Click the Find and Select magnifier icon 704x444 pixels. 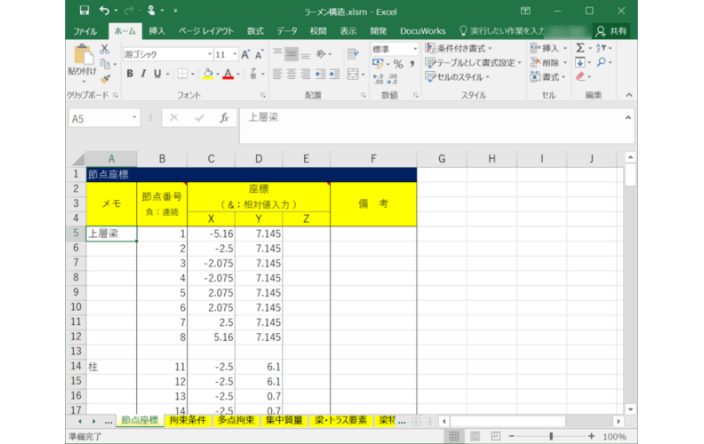click(602, 62)
